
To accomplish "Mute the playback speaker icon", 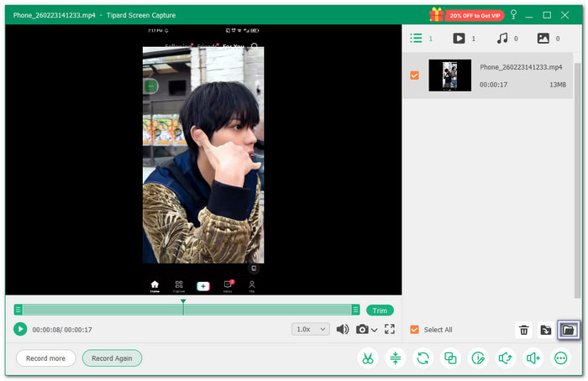I will coord(343,329).
